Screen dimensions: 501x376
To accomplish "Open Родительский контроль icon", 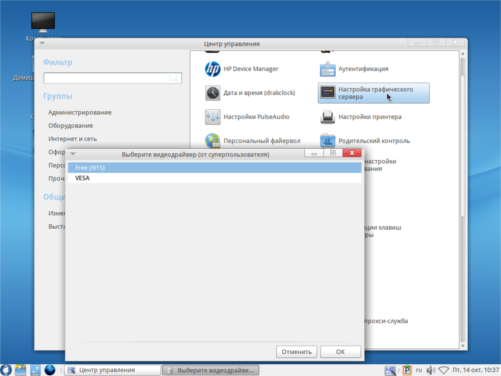I will (327, 141).
